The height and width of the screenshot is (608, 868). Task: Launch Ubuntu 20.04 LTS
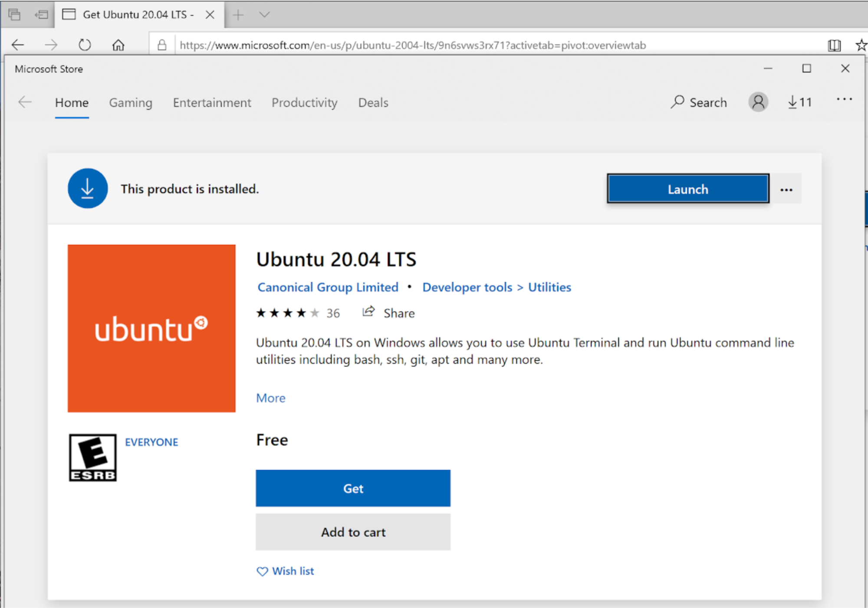[688, 189]
